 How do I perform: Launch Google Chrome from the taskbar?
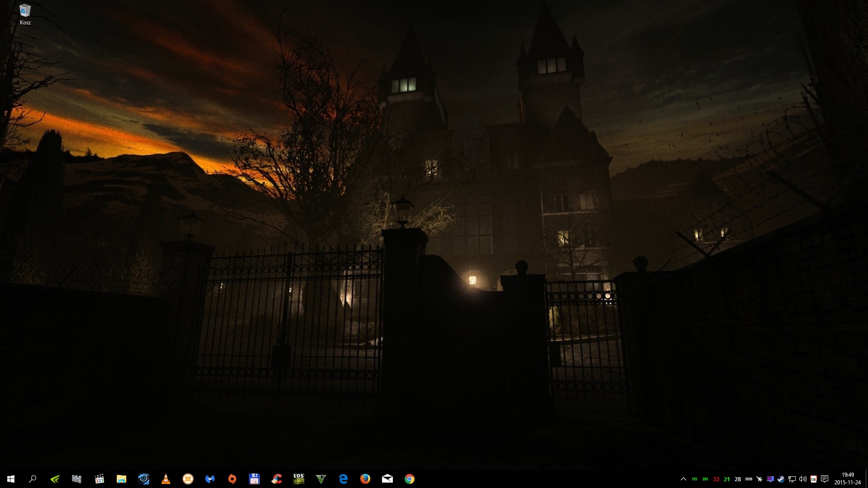(410, 479)
